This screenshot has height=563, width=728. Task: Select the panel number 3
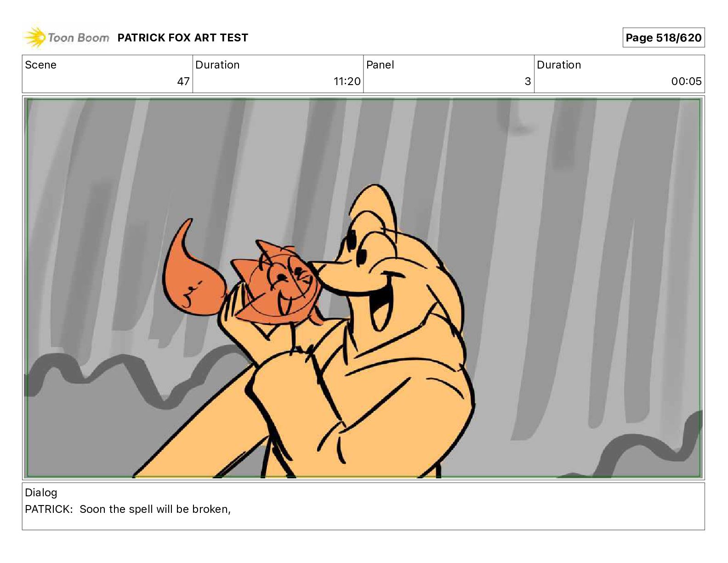(x=528, y=81)
